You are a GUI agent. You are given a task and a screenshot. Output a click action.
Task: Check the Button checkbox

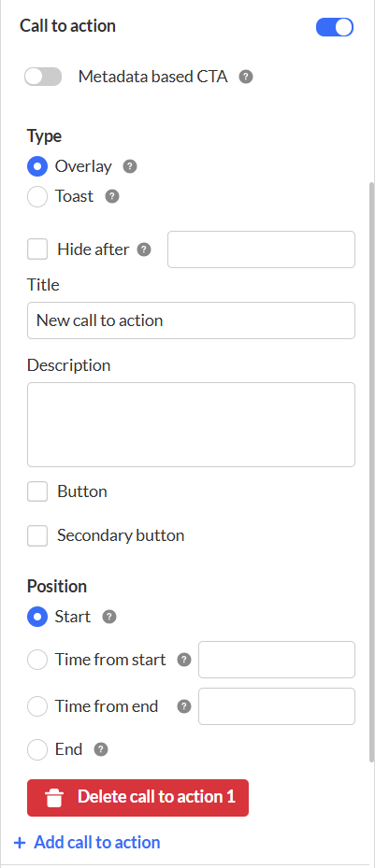pos(37,491)
